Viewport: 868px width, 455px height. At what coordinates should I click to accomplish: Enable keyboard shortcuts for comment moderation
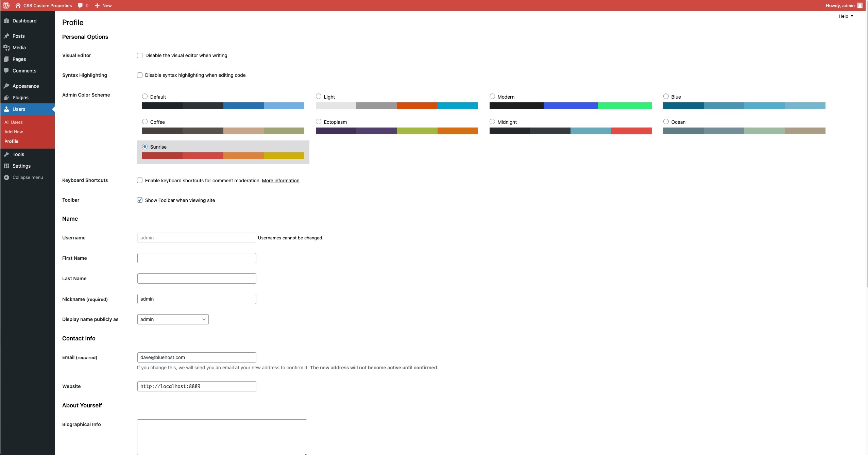(140, 180)
